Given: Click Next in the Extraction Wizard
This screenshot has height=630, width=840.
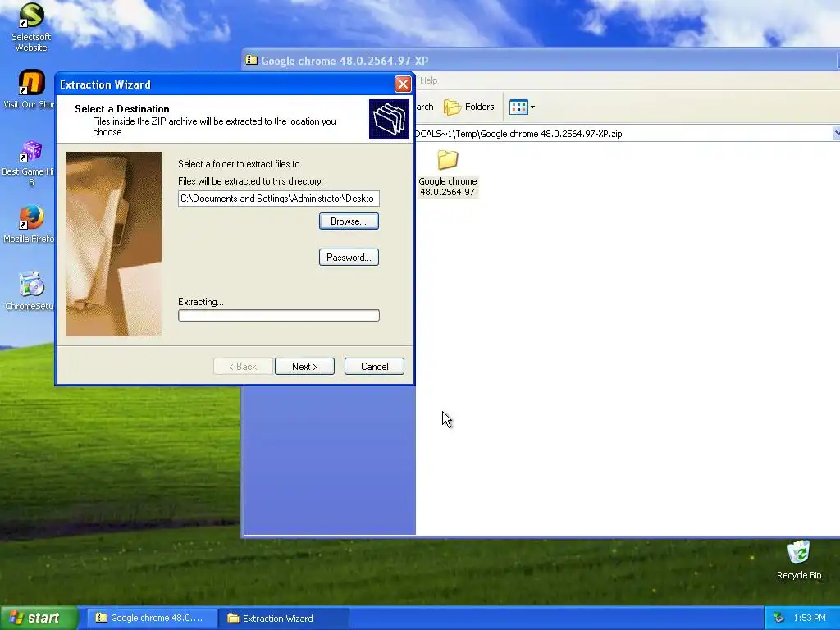Looking at the screenshot, I should tap(304, 367).
